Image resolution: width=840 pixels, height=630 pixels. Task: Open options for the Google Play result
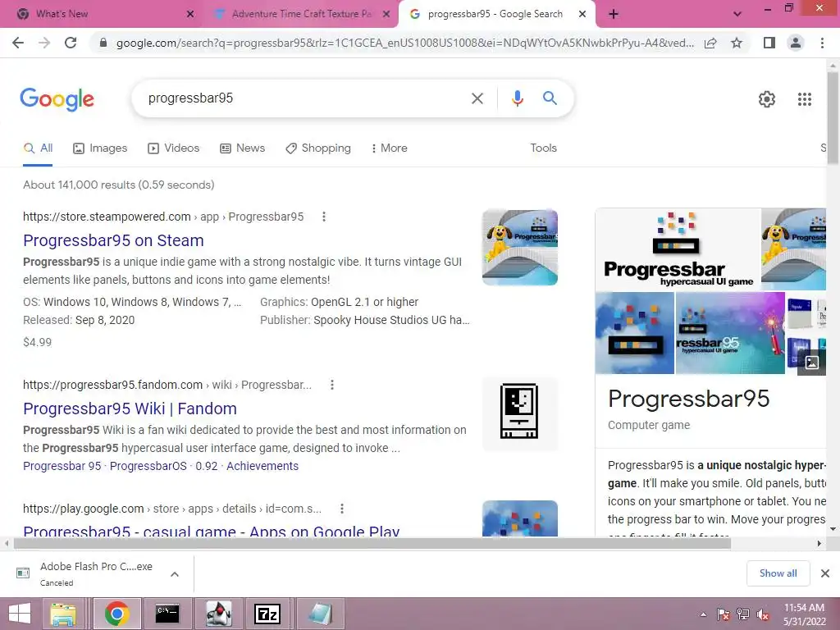click(x=342, y=509)
